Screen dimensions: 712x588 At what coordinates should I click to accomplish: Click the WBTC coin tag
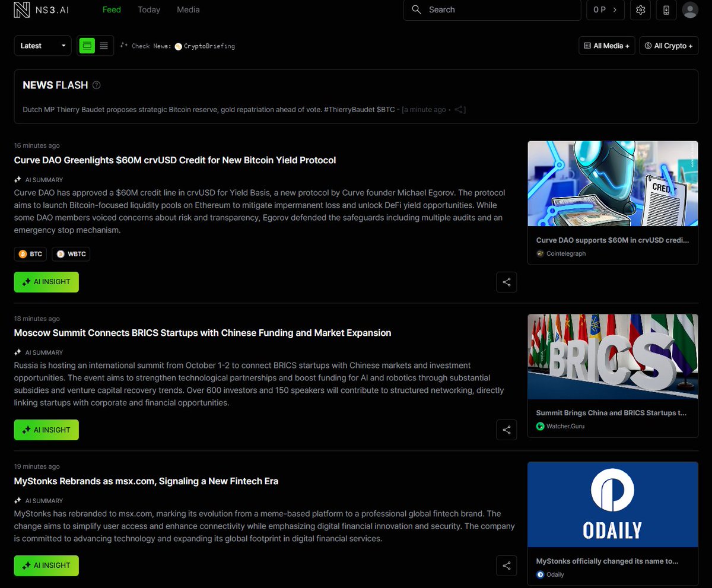tap(71, 254)
